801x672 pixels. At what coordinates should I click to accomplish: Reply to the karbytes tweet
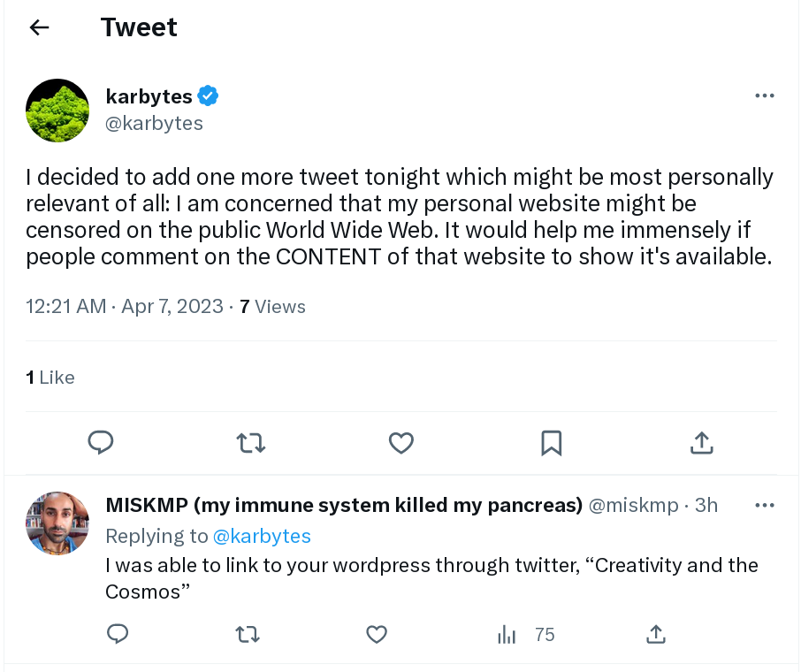click(101, 443)
